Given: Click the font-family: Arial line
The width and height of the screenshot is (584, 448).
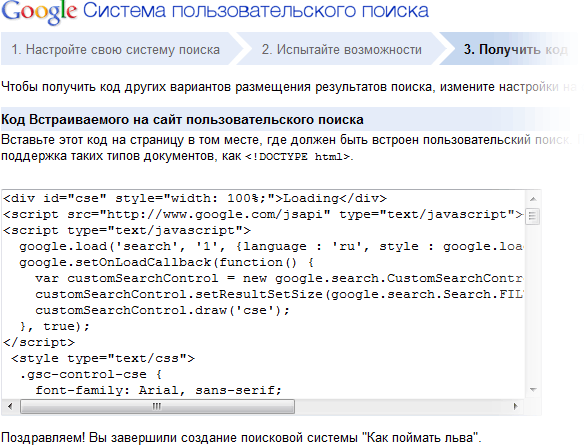Looking at the screenshot, I should [x=158, y=391].
